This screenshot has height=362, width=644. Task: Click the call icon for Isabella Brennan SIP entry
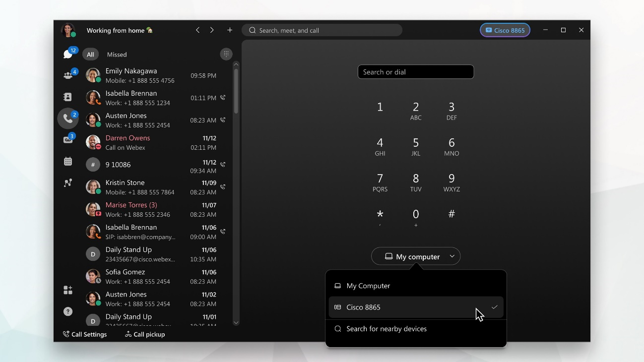[x=223, y=232]
